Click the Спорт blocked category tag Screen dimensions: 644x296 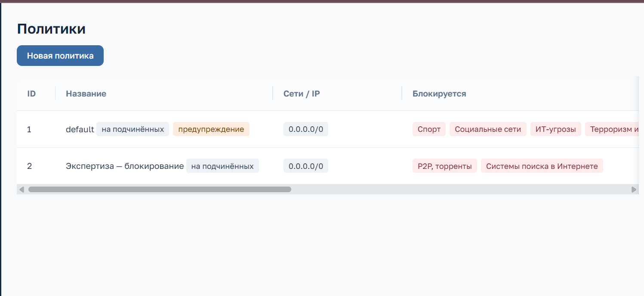point(429,129)
